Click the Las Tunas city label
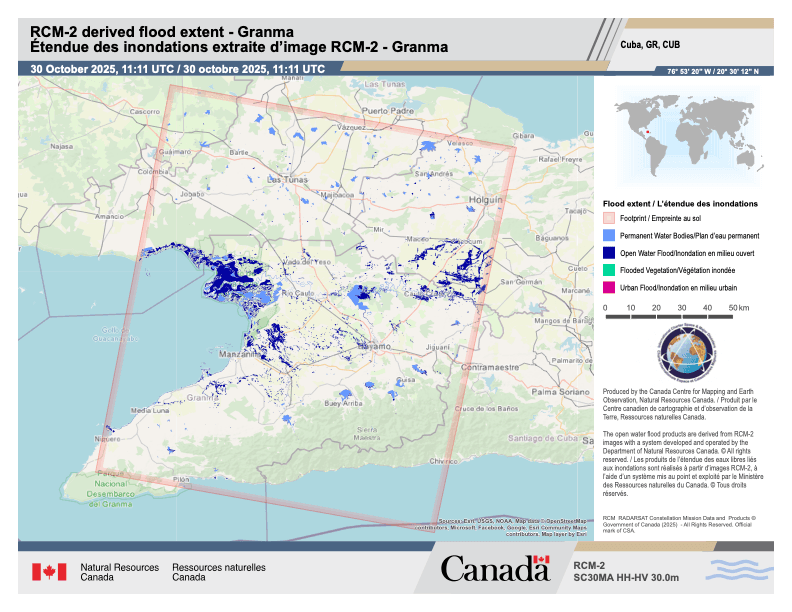This screenshot has width=792, height=612. (x=287, y=179)
